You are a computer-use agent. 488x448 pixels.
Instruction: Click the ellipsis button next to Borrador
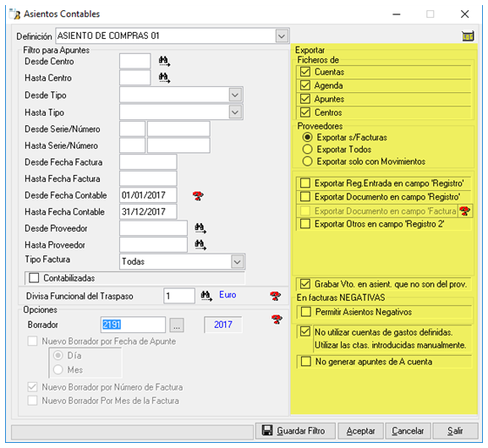click(x=177, y=325)
